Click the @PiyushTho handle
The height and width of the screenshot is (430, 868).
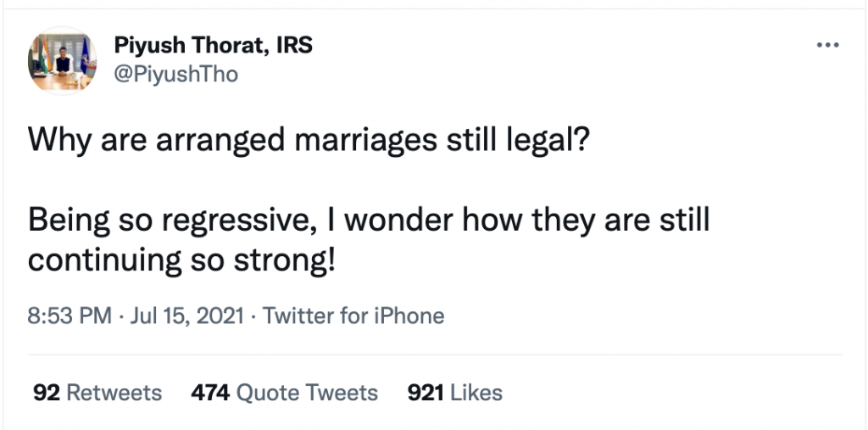pos(175,75)
